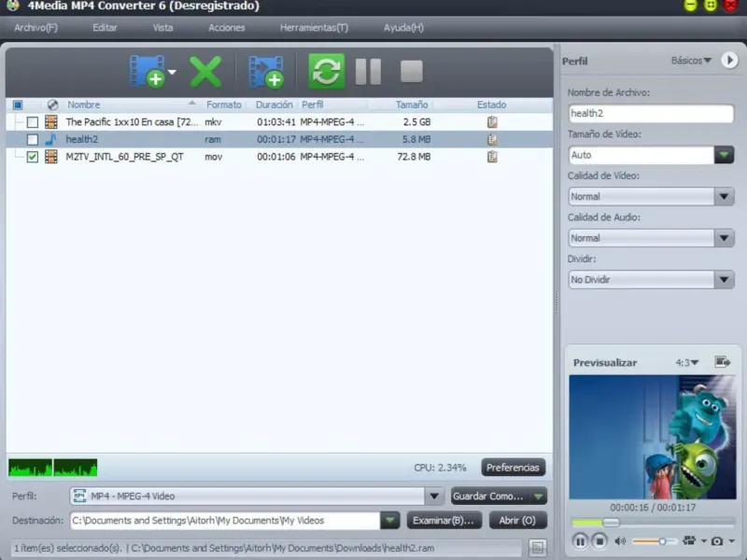
Task: Click the Abrir (O) button
Action: pyautogui.click(x=518, y=521)
